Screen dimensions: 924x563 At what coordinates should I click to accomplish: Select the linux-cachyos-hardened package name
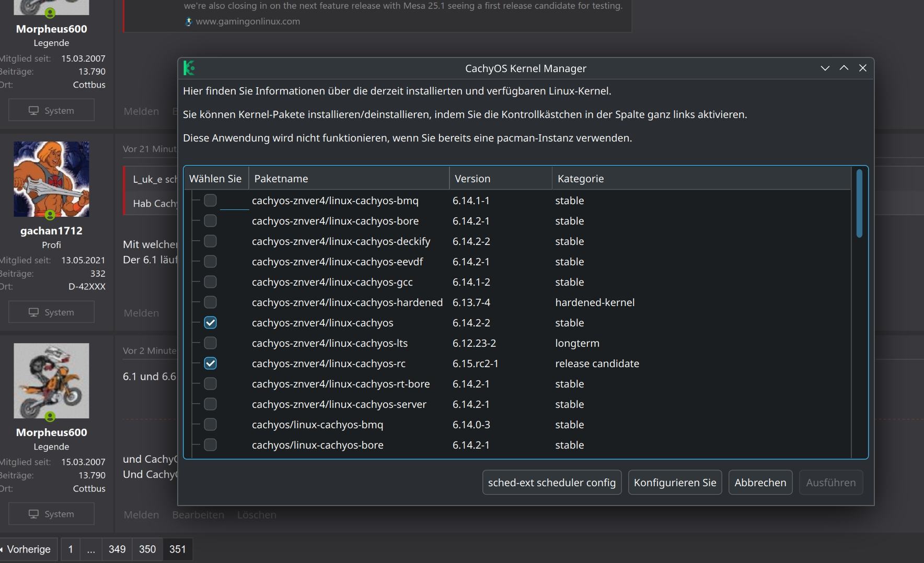pos(347,302)
